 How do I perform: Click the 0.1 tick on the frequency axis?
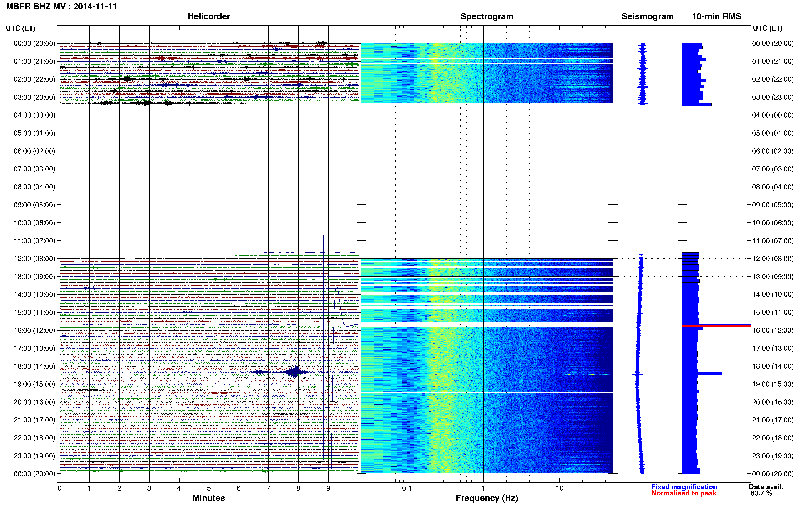pyautogui.click(x=407, y=488)
